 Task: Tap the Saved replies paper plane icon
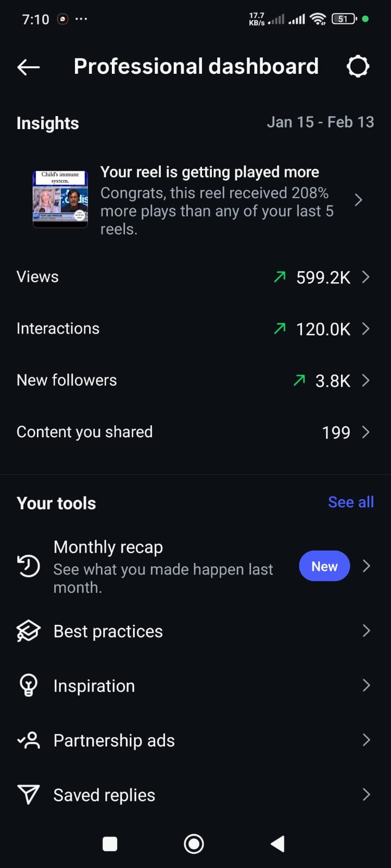28,795
